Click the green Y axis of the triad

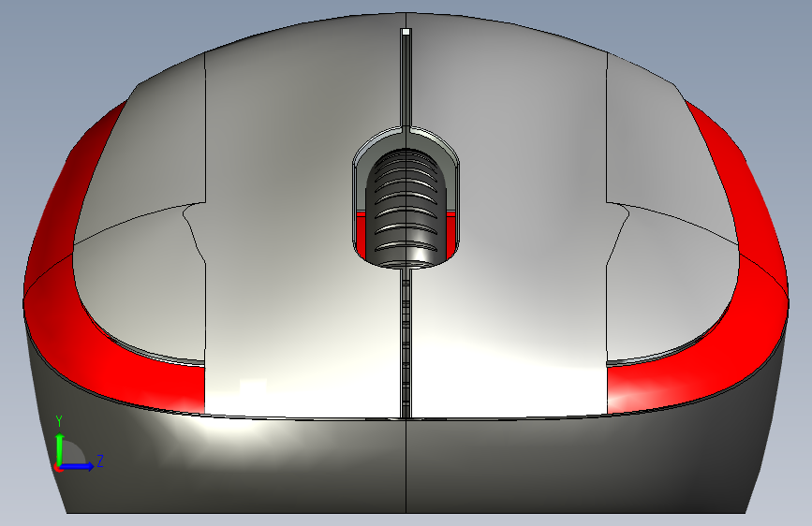pyautogui.click(x=60, y=449)
